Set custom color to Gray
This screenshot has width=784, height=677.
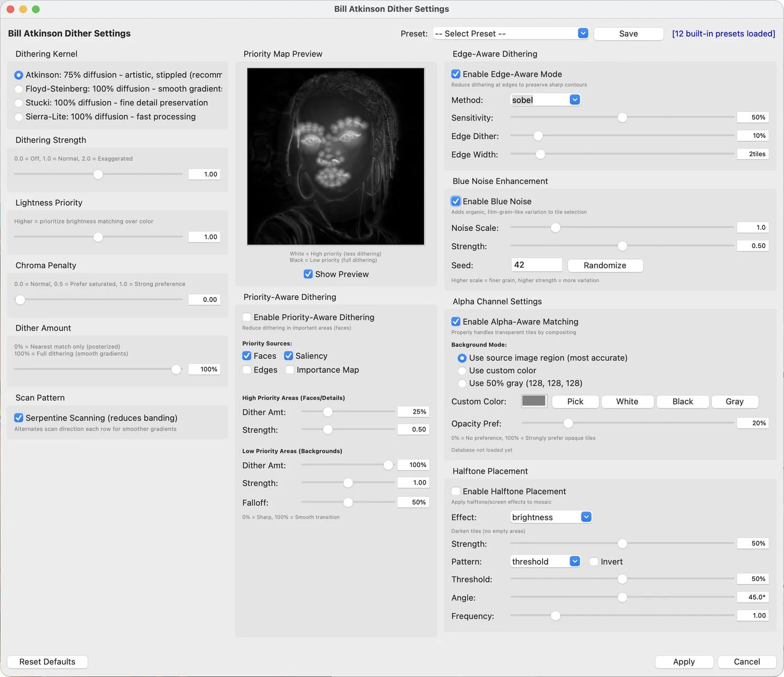click(x=734, y=401)
